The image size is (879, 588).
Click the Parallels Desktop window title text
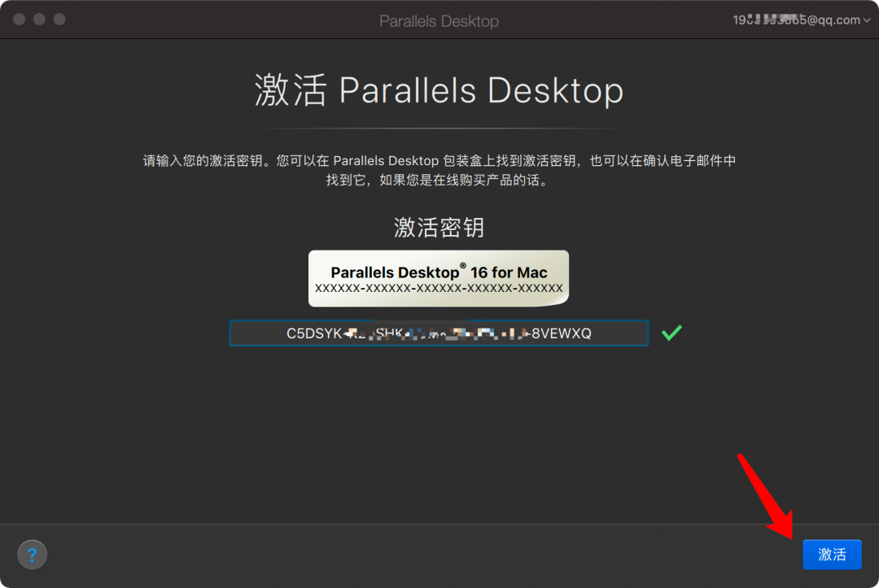(439, 20)
